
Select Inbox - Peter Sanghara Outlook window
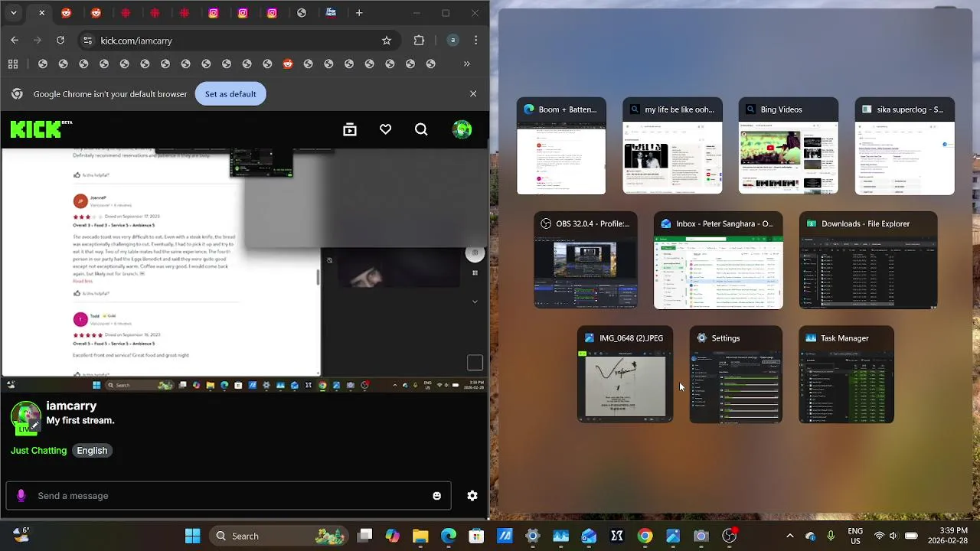pos(718,260)
